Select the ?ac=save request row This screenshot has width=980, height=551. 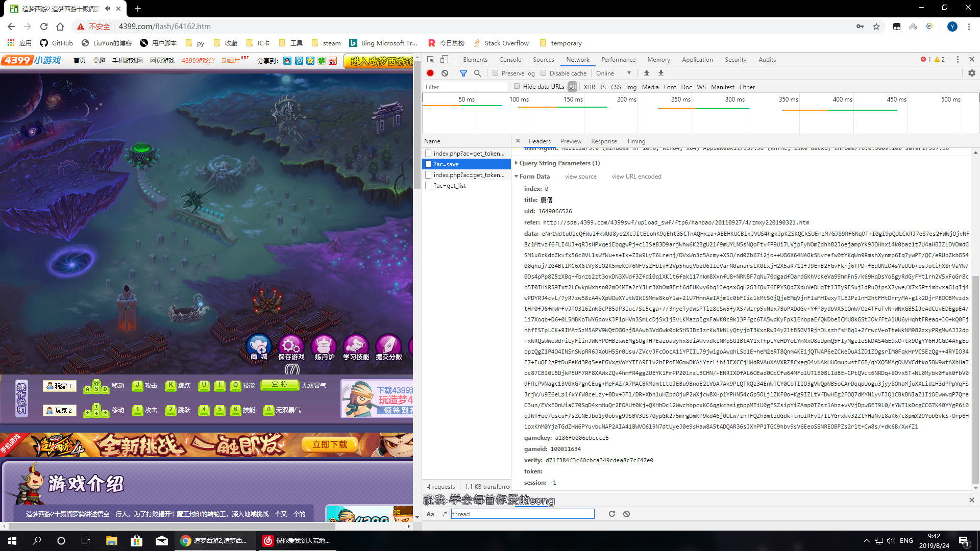pyautogui.click(x=467, y=164)
